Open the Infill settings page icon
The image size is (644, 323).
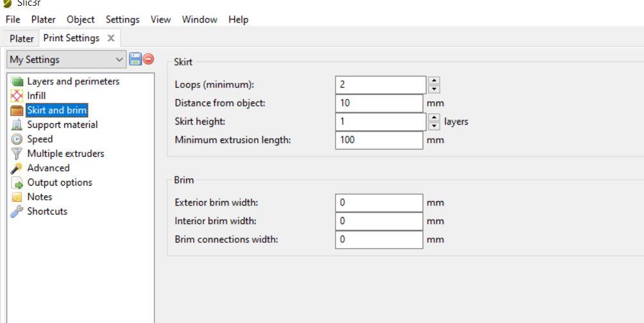pos(17,96)
